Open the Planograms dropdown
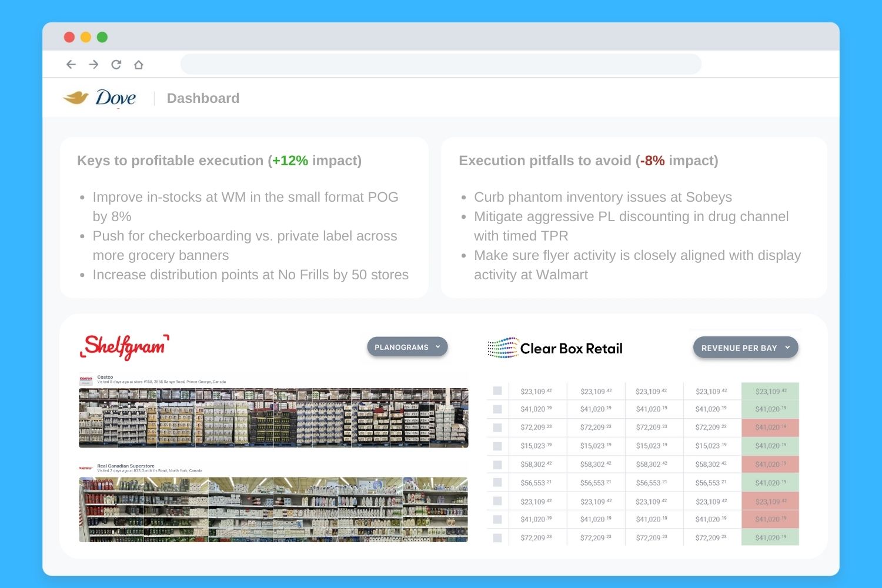The height and width of the screenshot is (588, 882). click(407, 347)
